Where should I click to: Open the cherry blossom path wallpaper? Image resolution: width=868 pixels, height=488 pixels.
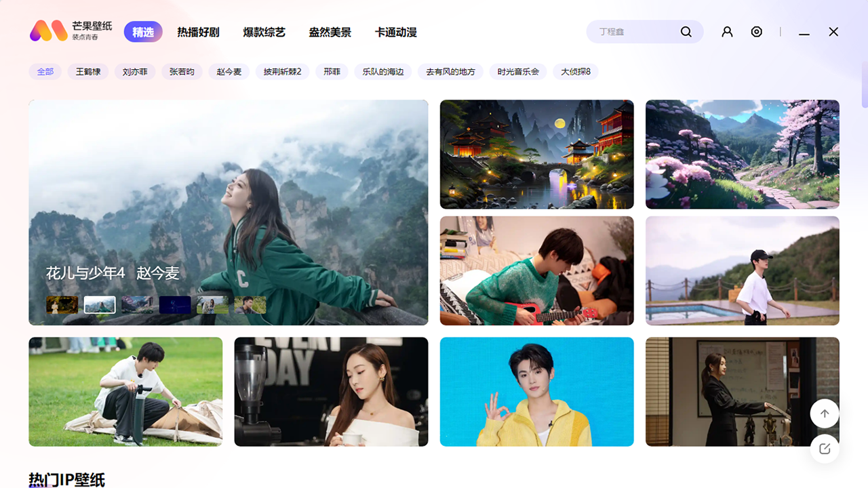coord(742,154)
